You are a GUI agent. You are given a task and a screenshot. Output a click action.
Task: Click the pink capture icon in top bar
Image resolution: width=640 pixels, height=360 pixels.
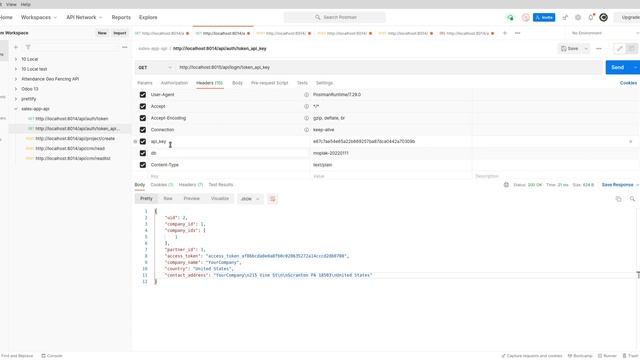click(526, 18)
